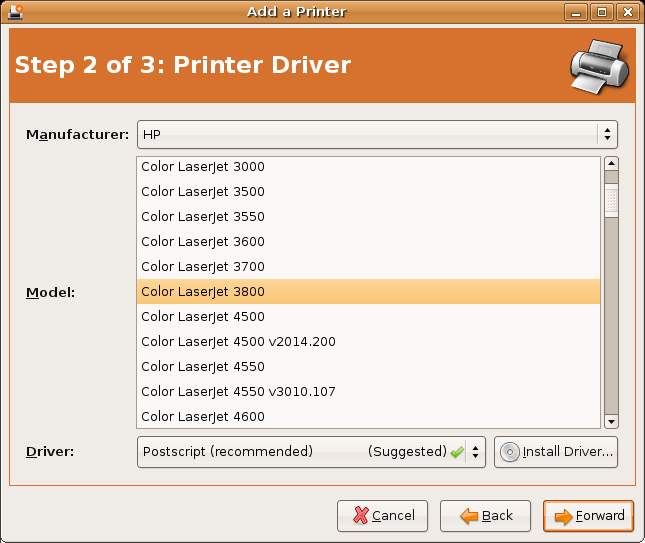Click the printer icon in title bar
Screen dimensions: 645x543
point(15,12)
